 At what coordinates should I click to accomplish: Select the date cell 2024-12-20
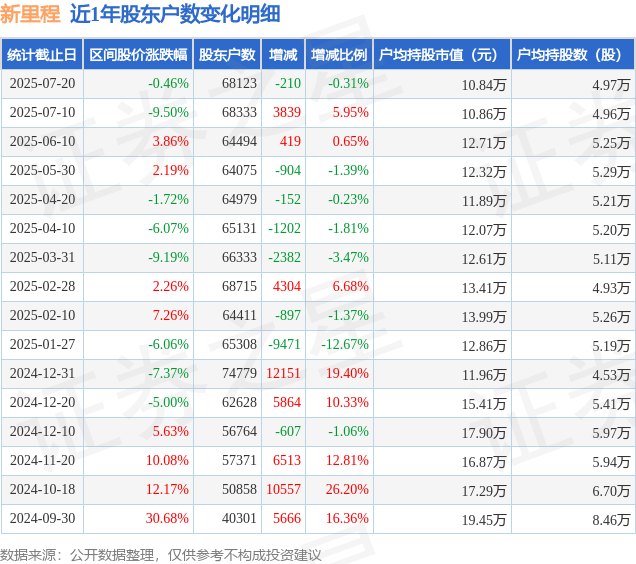43,403
